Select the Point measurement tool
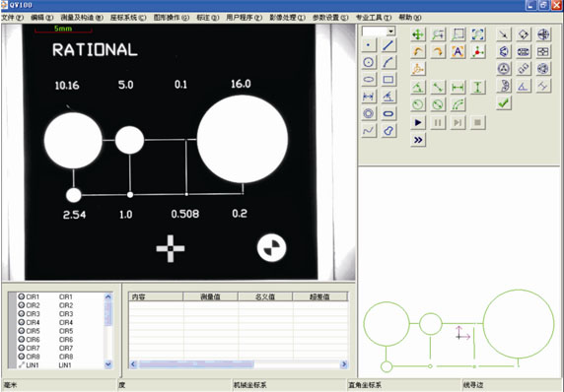This screenshot has width=564, height=392. coord(369,45)
